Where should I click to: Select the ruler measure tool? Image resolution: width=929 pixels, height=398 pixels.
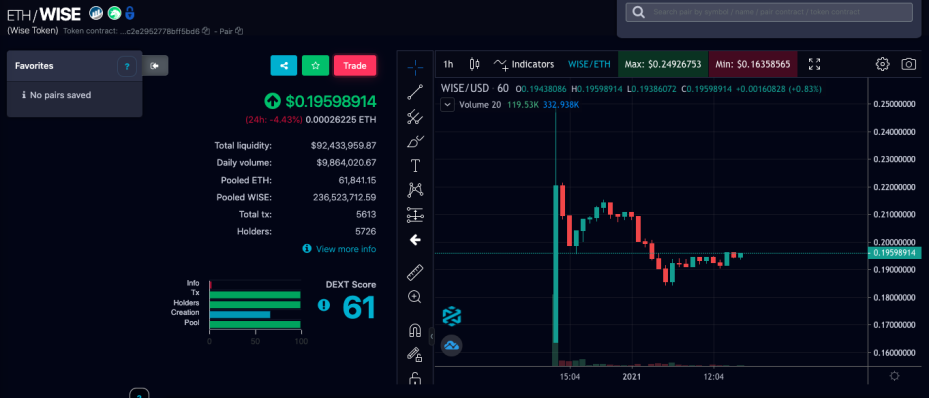click(415, 272)
